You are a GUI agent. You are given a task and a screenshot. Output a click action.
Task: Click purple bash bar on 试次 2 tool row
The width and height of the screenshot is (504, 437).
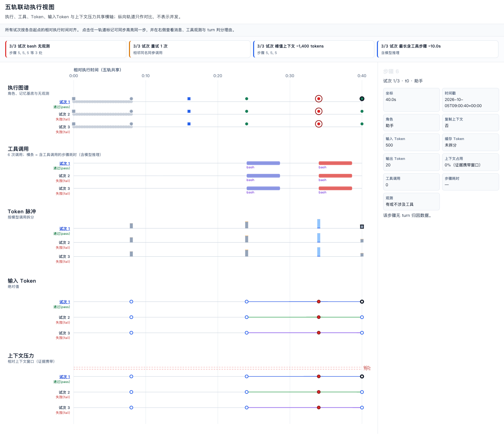(263, 176)
